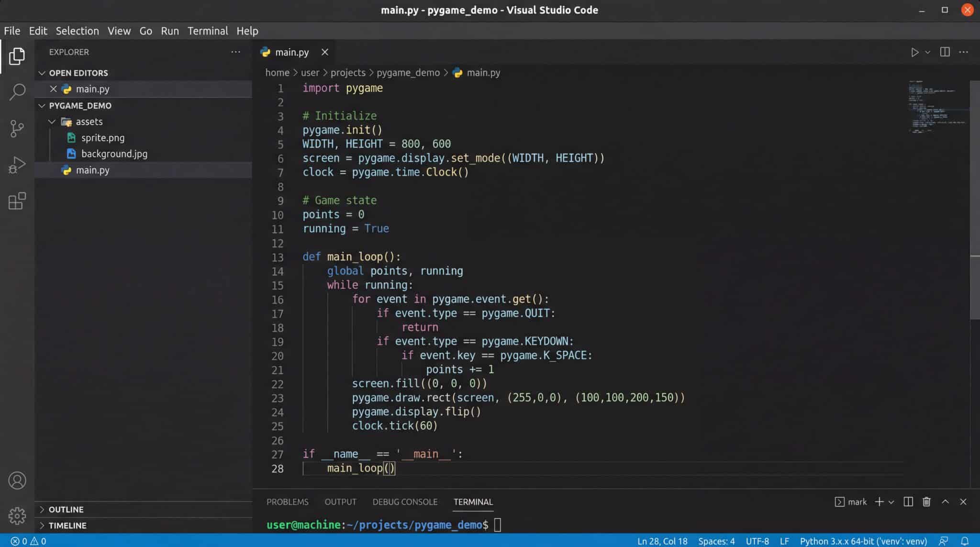This screenshot has height=547, width=980.
Task: Open the Source Control view
Action: 17,128
